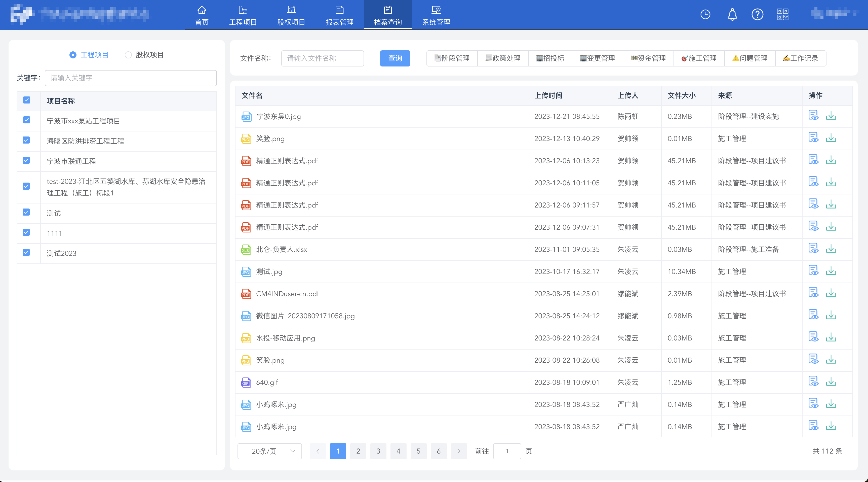Focus the 文件名称 input field

pos(323,58)
